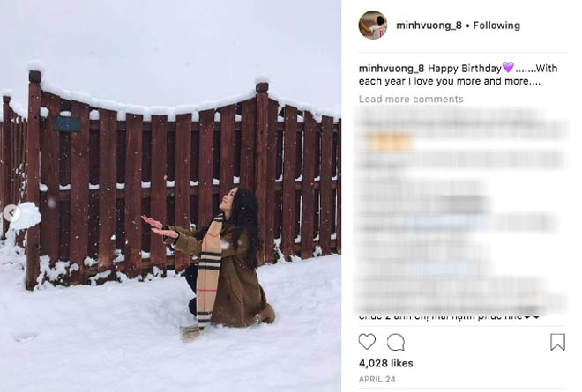View the 4,028 likes list

tap(385, 363)
